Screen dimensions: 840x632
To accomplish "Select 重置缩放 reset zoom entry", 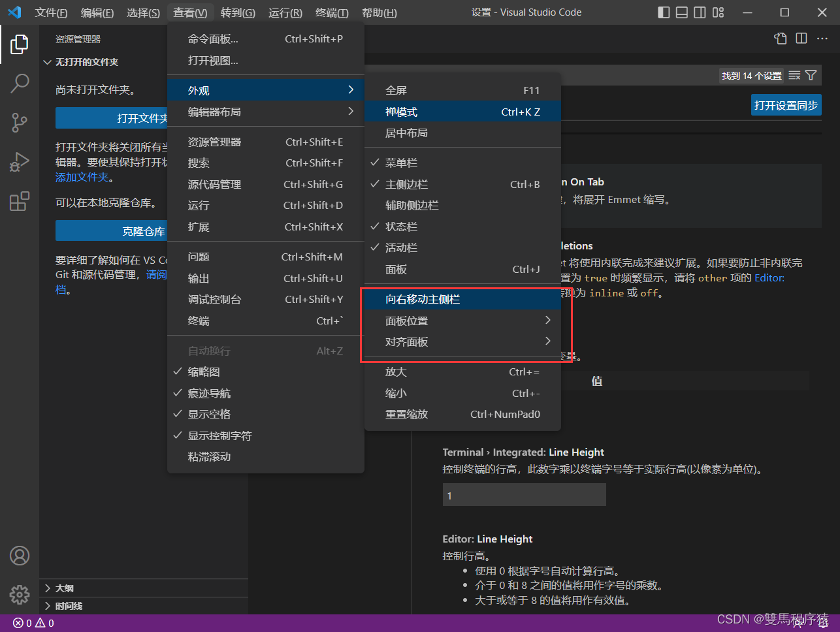I will (462, 415).
